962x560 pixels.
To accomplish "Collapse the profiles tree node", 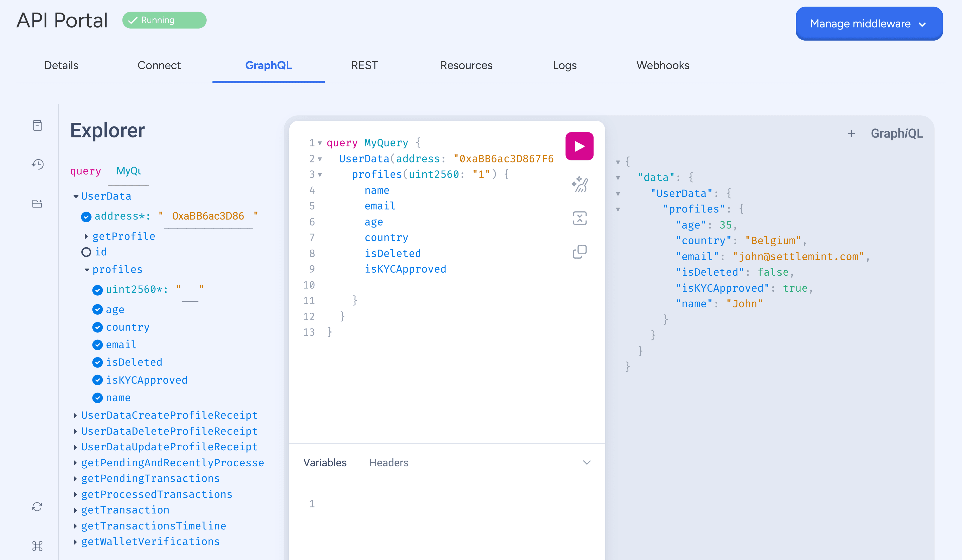I will tap(87, 270).
